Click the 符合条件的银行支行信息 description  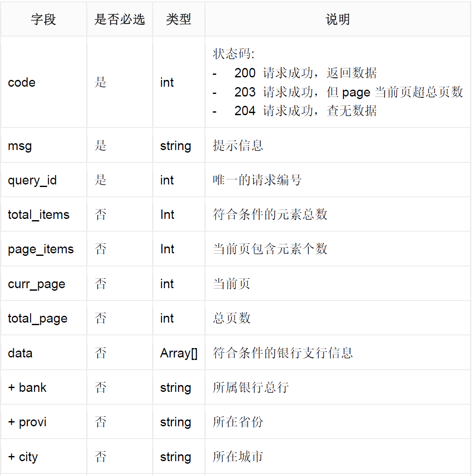pyautogui.click(x=282, y=353)
